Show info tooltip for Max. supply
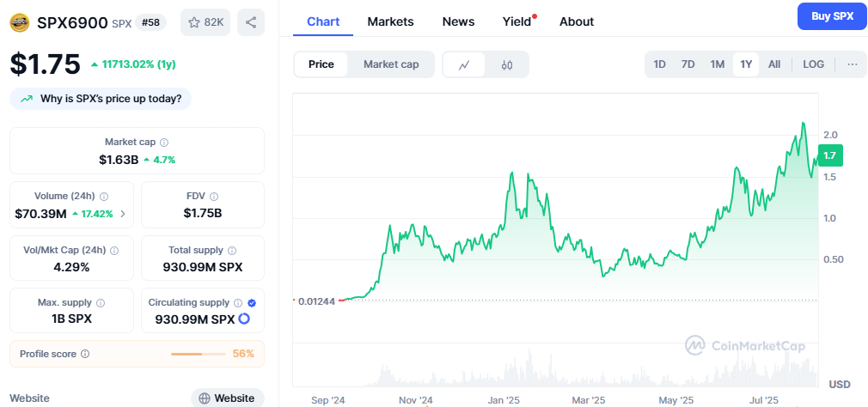This screenshot has height=407, width=868. click(101, 303)
